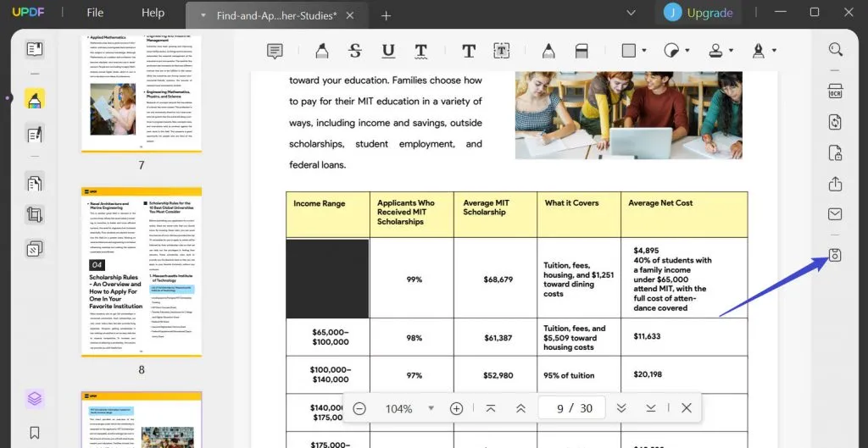Open page 8 thumbnail

point(142,272)
